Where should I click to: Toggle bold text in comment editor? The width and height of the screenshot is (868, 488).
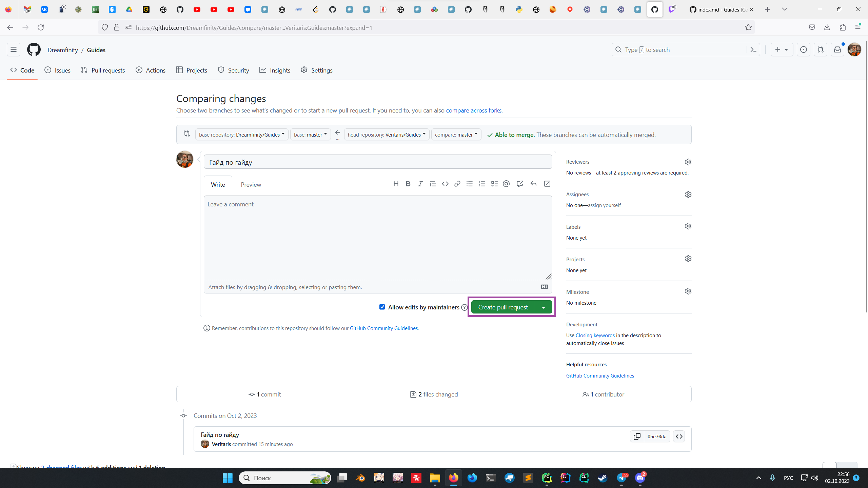pyautogui.click(x=408, y=184)
